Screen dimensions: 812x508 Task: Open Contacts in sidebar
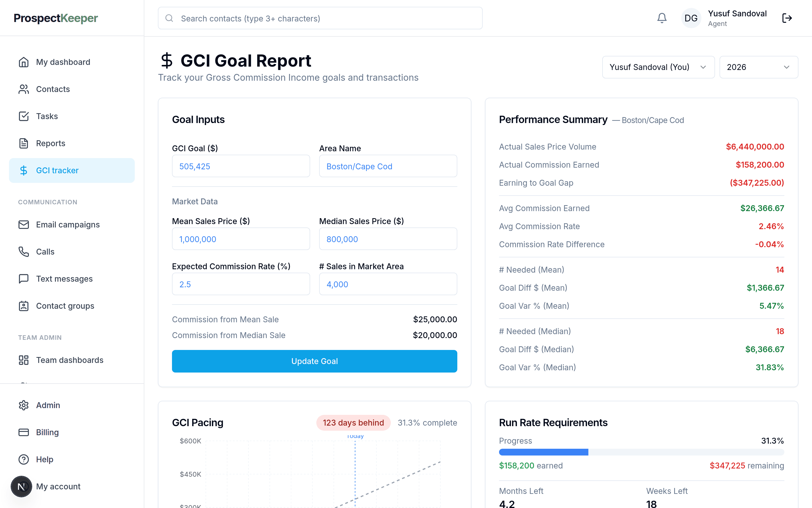click(x=72, y=89)
